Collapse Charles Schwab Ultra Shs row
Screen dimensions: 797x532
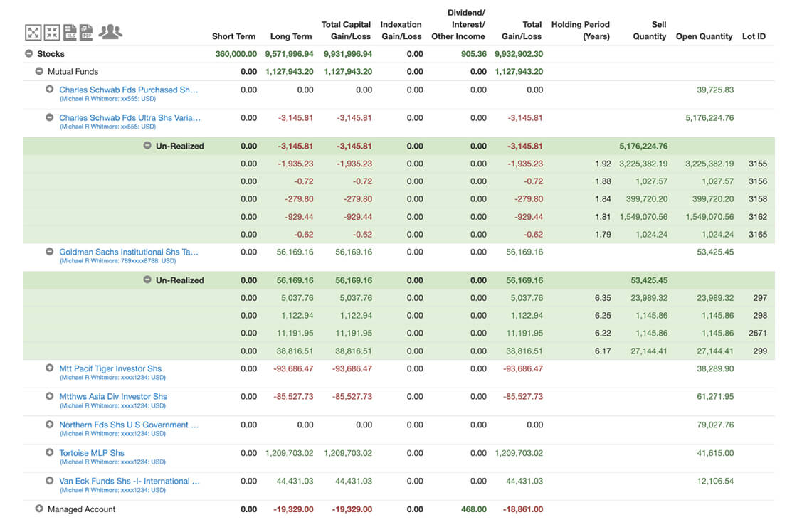pos(50,117)
